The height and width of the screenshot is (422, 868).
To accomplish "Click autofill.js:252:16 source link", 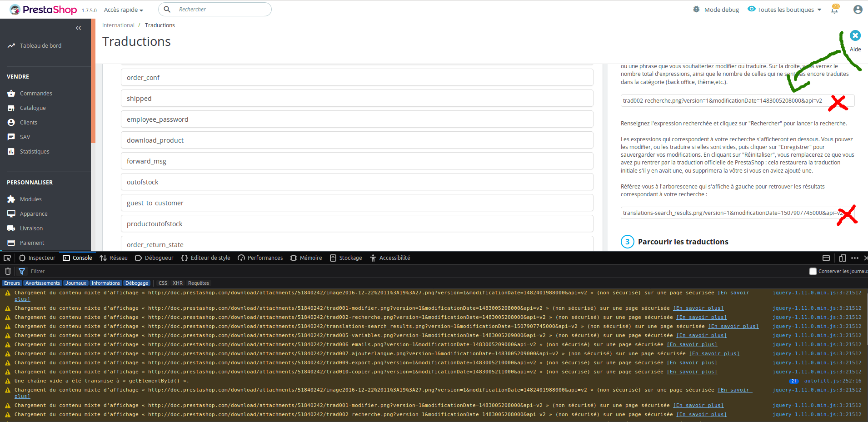I will click(833, 381).
